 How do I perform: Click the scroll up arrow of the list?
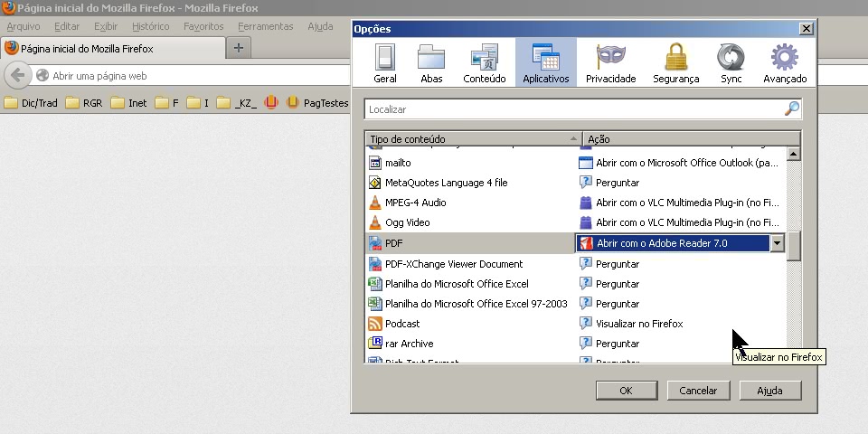pos(794,154)
